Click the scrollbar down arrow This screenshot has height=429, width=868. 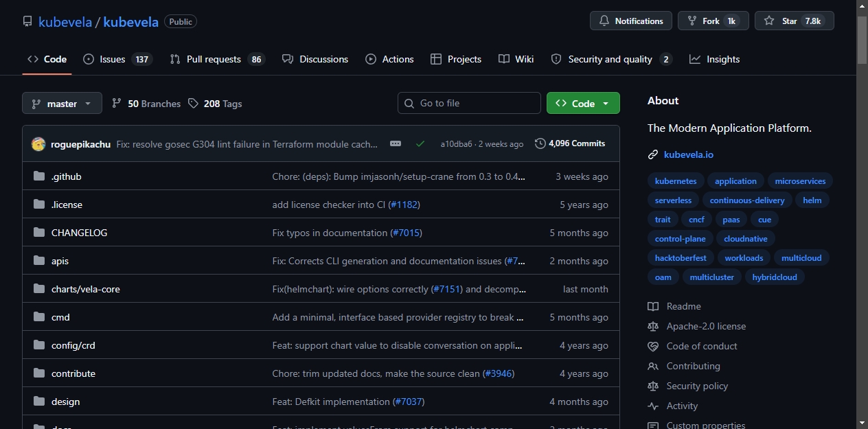coord(863,423)
